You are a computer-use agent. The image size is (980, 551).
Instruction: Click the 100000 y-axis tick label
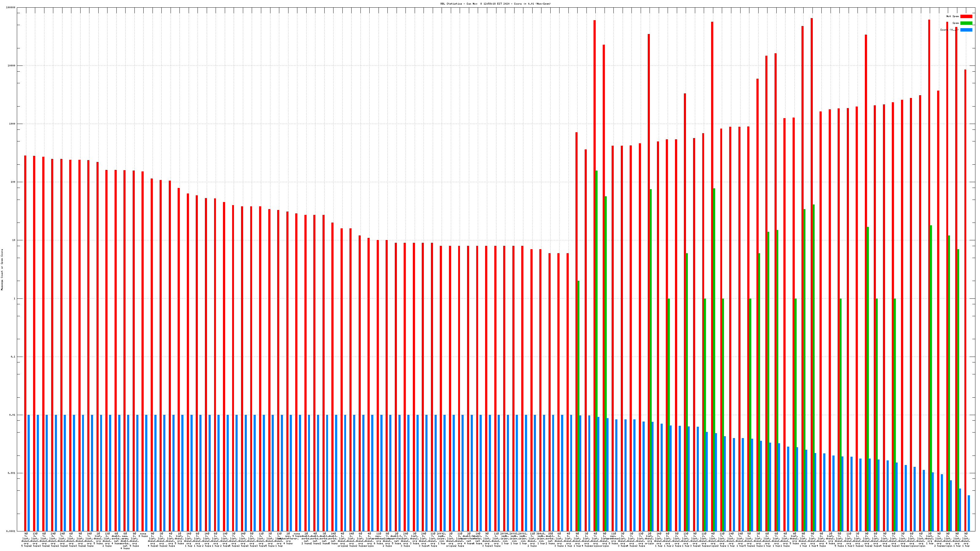[x=11, y=8]
